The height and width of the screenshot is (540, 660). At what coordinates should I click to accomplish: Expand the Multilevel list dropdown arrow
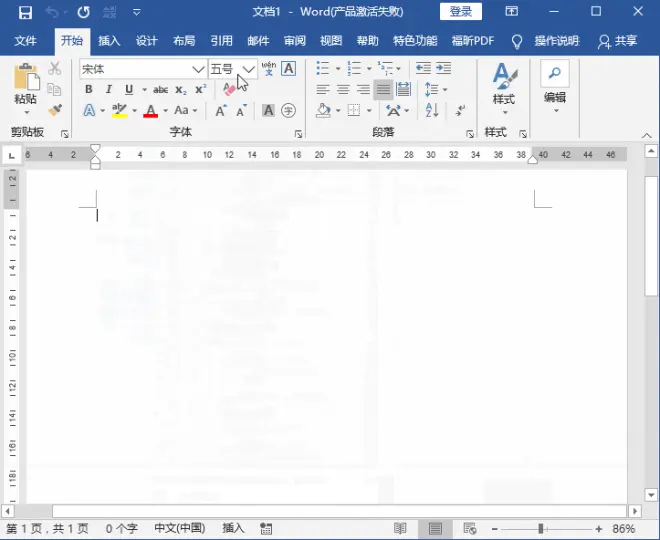point(398,68)
